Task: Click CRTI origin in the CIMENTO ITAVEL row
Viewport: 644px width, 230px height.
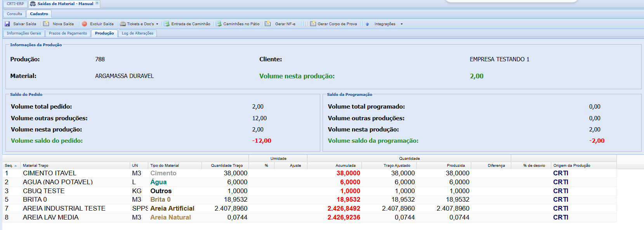Action: coord(561,173)
